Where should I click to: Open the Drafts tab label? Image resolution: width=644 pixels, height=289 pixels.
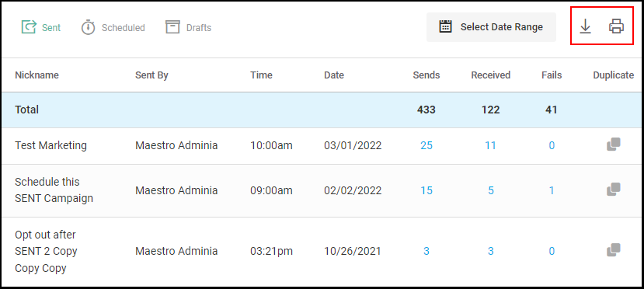coord(199,27)
